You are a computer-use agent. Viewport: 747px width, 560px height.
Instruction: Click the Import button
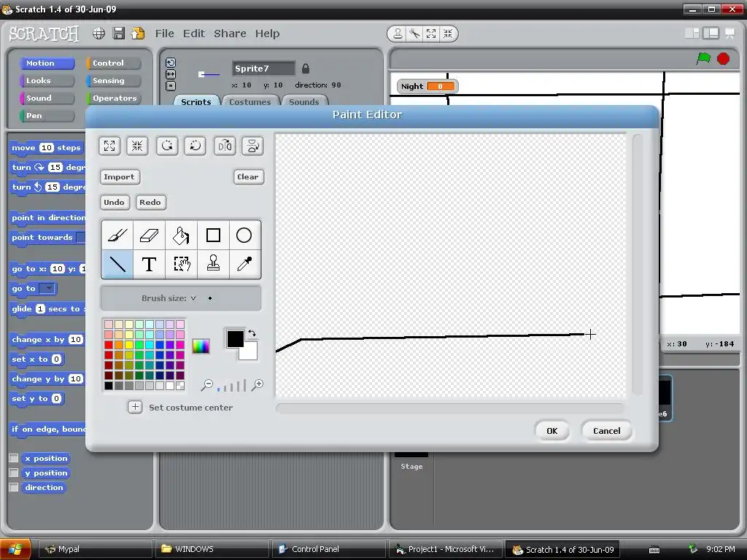coord(119,176)
